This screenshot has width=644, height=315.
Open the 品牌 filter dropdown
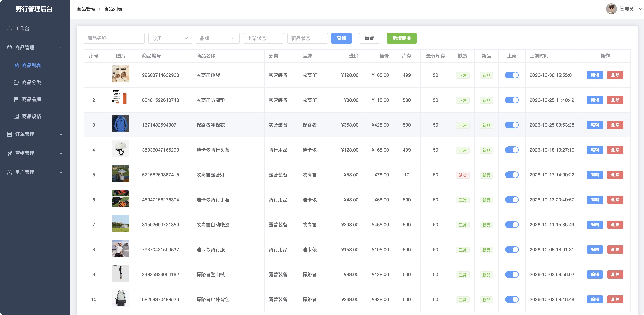tap(218, 38)
